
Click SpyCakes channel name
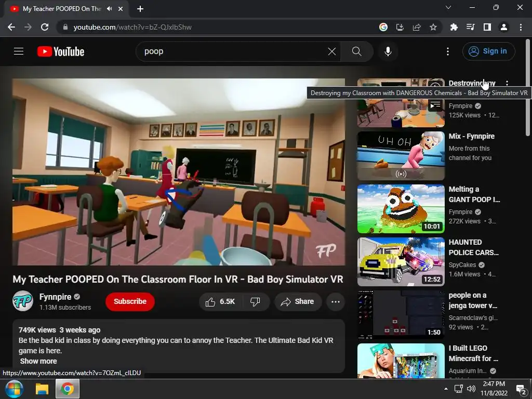(x=462, y=264)
